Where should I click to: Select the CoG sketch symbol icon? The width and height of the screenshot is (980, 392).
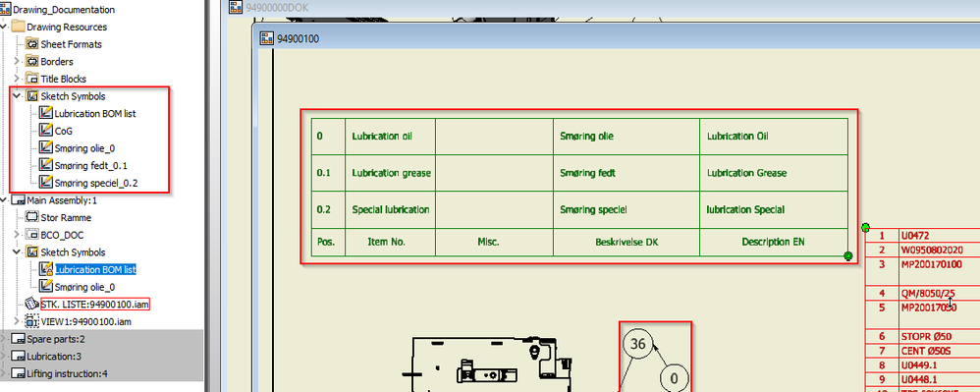[45, 131]
